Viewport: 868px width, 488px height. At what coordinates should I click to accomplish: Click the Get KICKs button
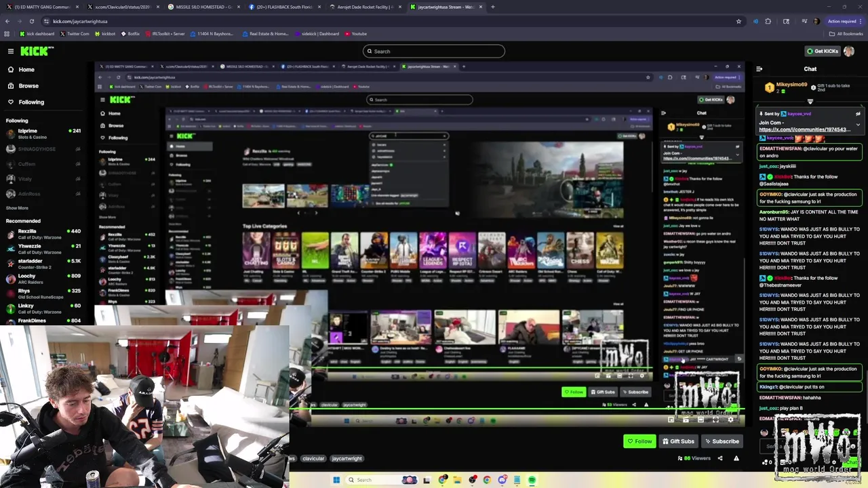pyautogui.click(x=822, y=51)
